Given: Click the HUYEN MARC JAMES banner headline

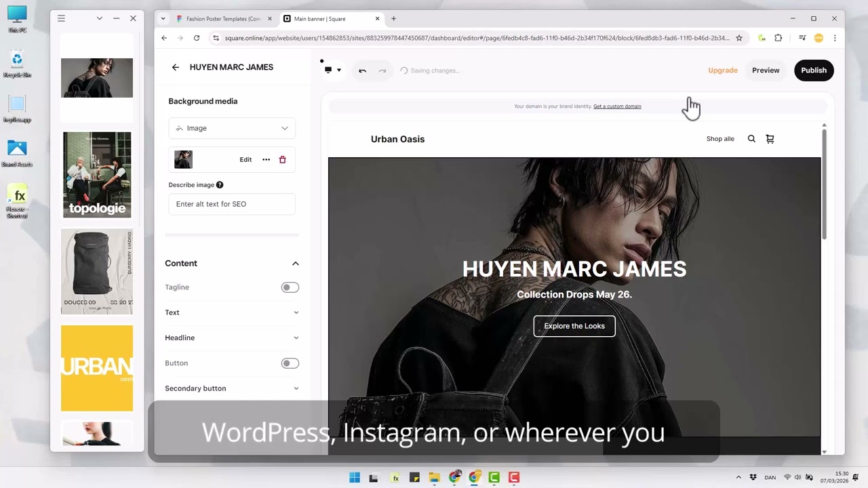Looking at the screenshot, I should pos(574,269).
